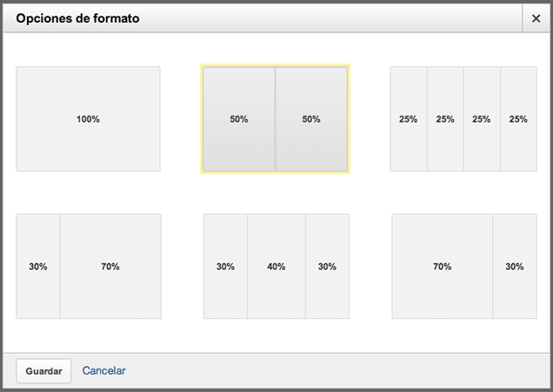Click the Cancelar link
Viewport: 553px width, 392px height.
(x=103, y=370)
